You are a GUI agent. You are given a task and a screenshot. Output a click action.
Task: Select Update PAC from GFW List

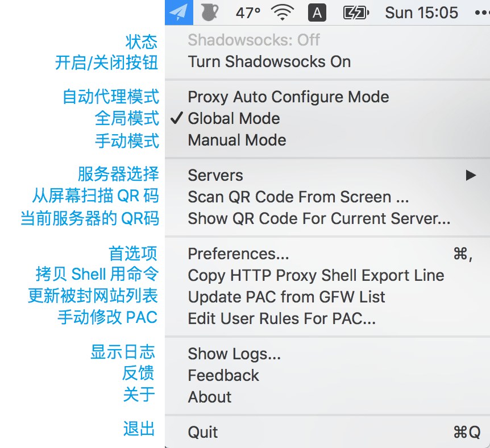coord(327,297)
